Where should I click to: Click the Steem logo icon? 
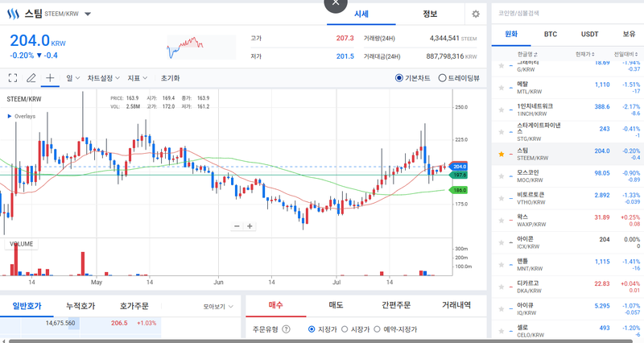coord(13,14)
